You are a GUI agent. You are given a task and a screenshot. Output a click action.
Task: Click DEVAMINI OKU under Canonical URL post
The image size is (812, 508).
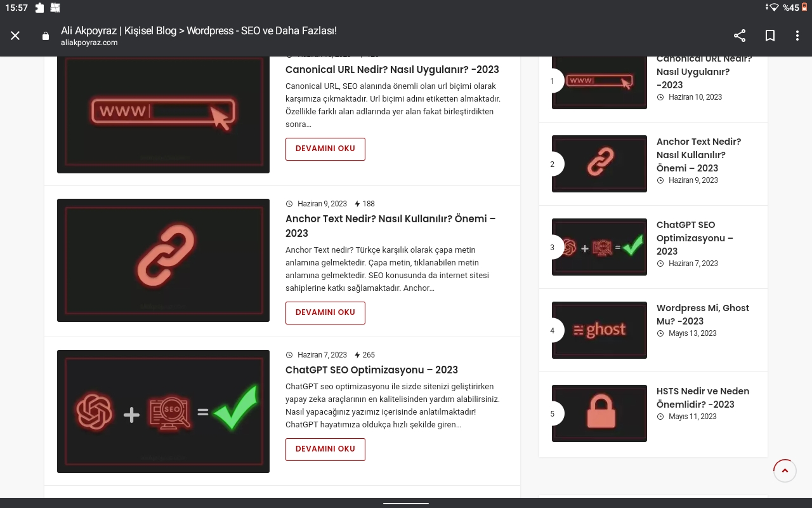325,149
